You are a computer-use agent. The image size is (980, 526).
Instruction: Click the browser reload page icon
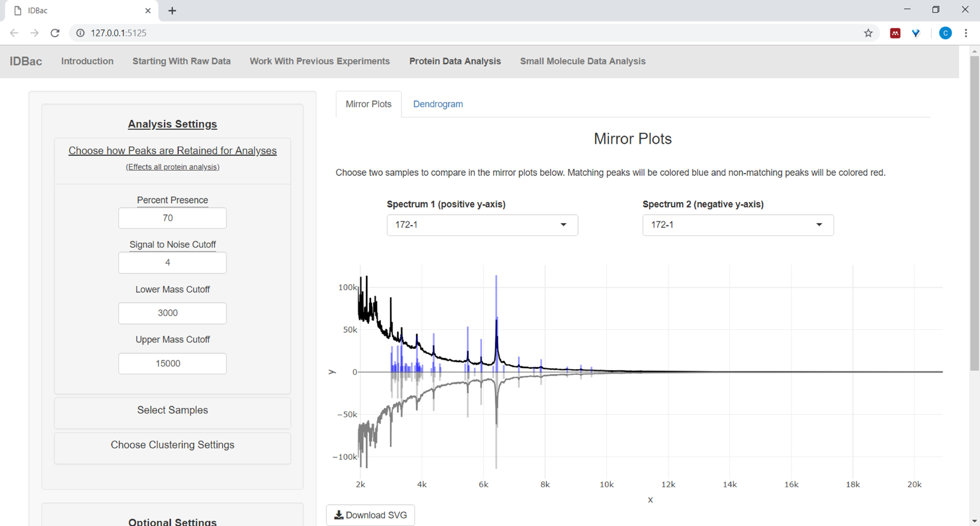click(x=55, y=33)
